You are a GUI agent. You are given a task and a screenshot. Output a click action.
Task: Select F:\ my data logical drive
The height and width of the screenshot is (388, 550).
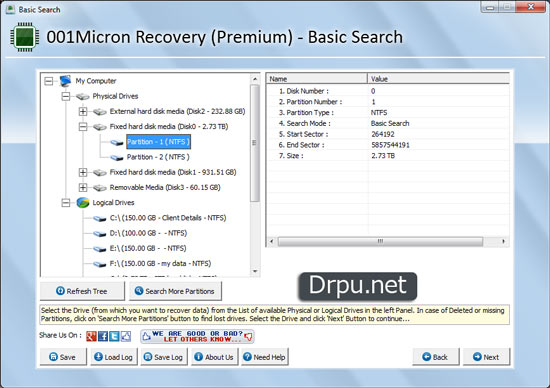click(160, 263)
